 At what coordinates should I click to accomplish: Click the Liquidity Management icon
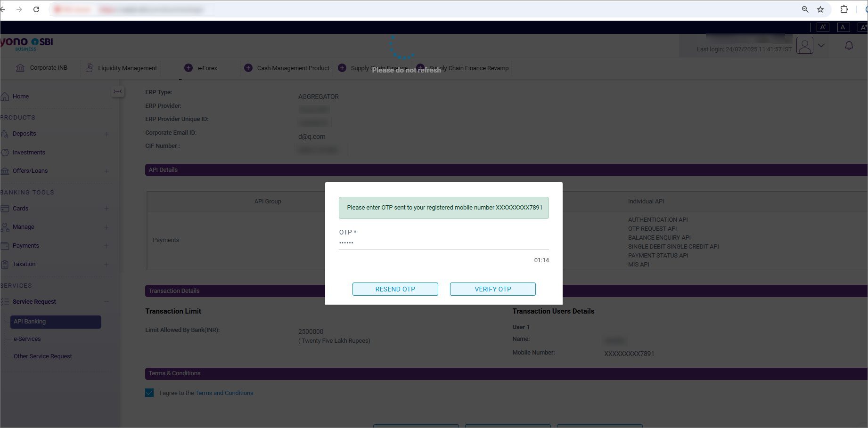(x=89, y=68)
